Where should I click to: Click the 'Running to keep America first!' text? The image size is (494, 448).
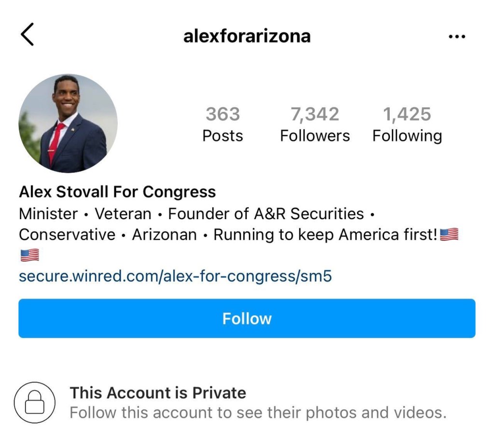pyautogui.click(x=326, y=235)
